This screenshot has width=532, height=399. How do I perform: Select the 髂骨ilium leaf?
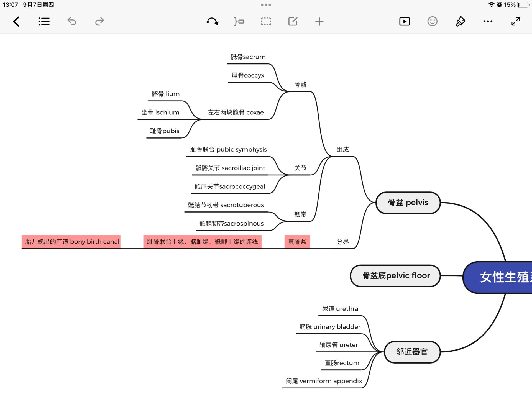(x=166, y=94)
